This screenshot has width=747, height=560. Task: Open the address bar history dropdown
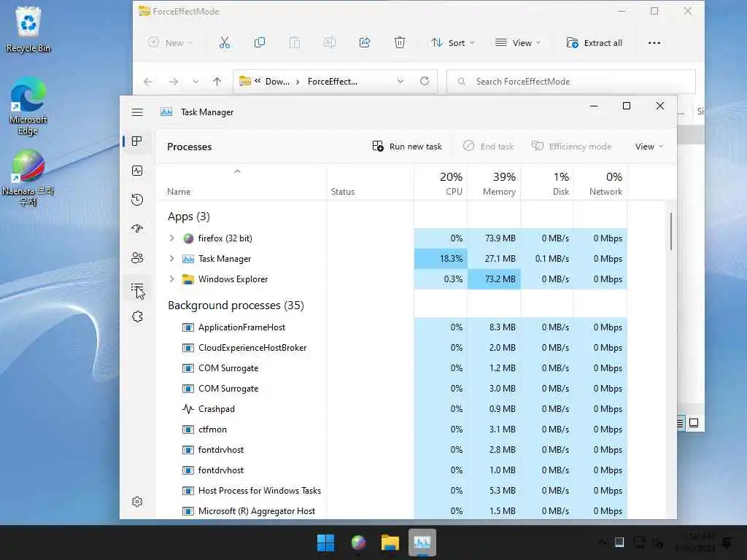pyautogui.click(x=400, y=82)
